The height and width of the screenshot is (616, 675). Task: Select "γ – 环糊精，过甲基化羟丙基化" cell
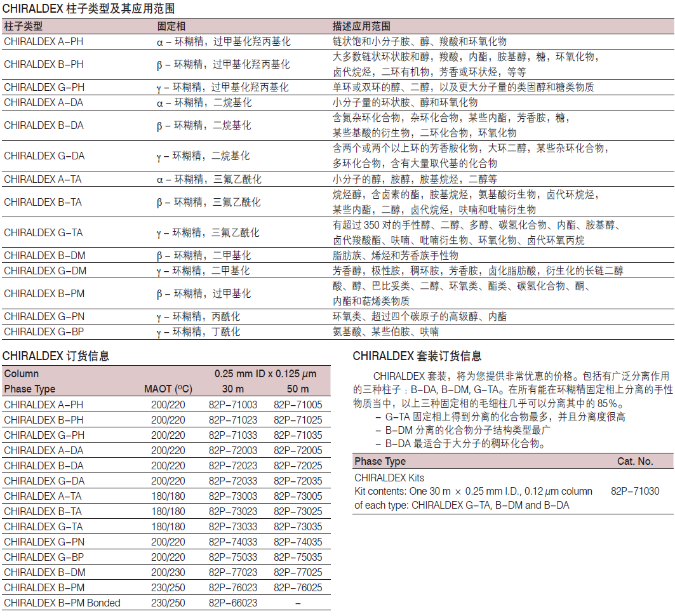[222, 88]
